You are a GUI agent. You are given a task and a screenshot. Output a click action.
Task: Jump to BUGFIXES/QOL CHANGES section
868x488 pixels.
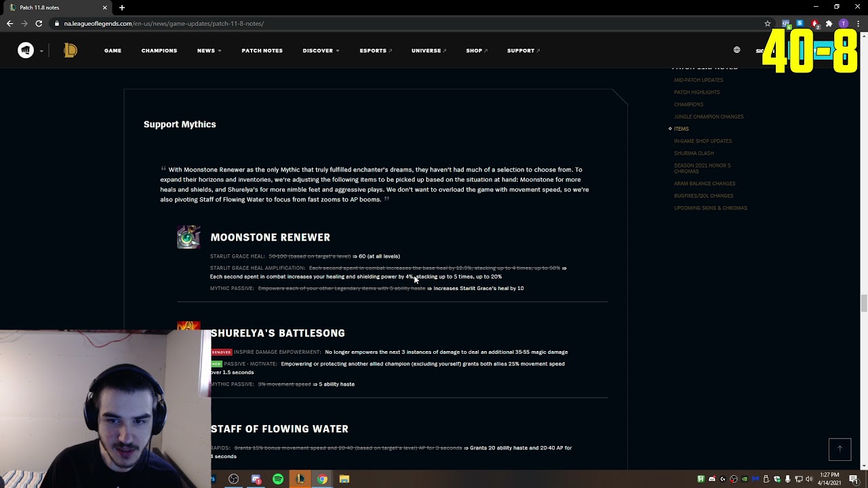coord(703,196)
